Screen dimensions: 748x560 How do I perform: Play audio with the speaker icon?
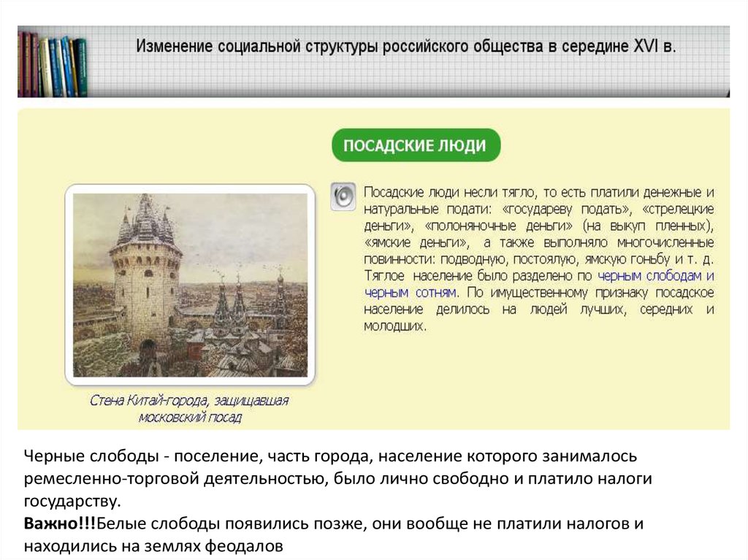343,196
